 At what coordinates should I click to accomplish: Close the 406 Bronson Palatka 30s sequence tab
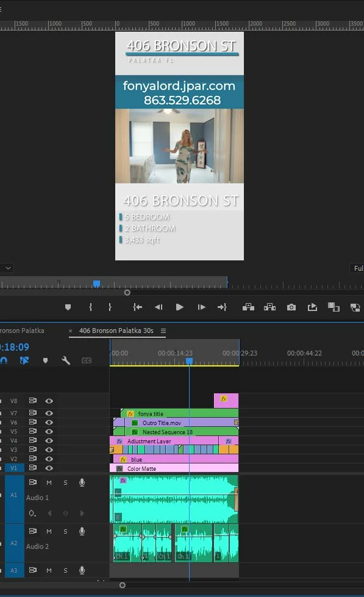pos(71,331)
